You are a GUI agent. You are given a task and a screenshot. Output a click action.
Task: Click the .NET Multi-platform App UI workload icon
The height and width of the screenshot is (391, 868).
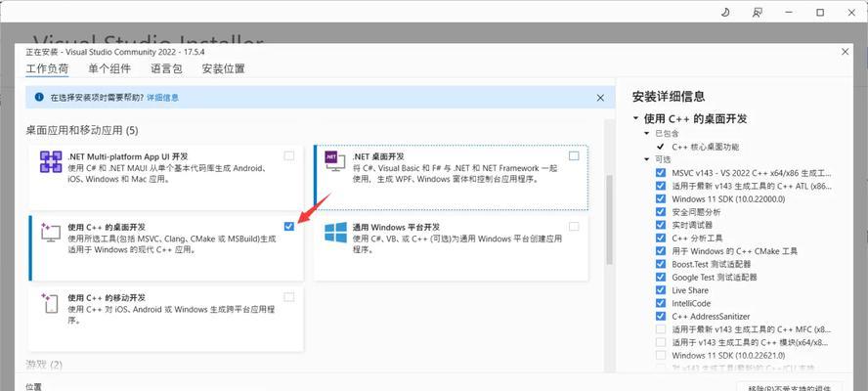tap(51, 161)
